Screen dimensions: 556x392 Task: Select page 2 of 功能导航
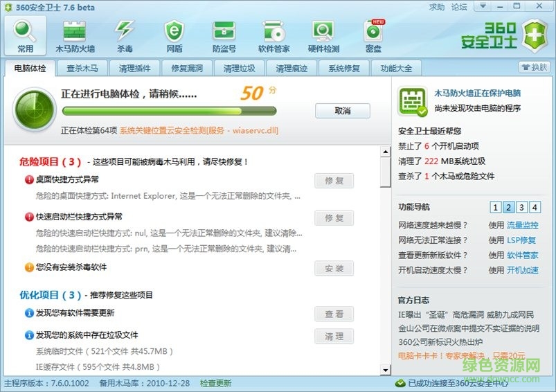tap(508, 207)
